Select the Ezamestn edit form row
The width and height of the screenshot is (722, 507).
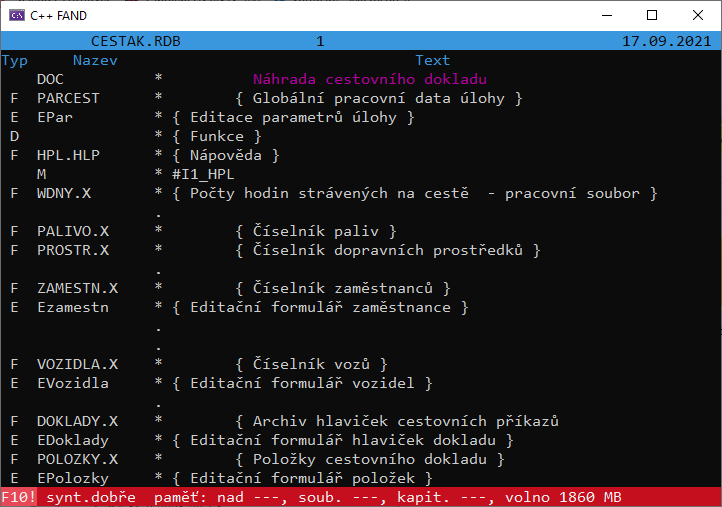tap(74, 307)
